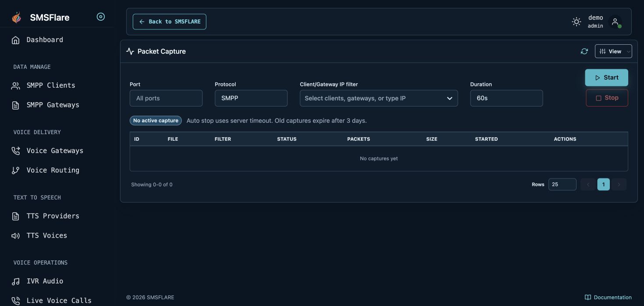Click the TTS Voices speaker icon
Image resolution: width=644 pixels, height=306 pixels.
click(x=16, y=236)
